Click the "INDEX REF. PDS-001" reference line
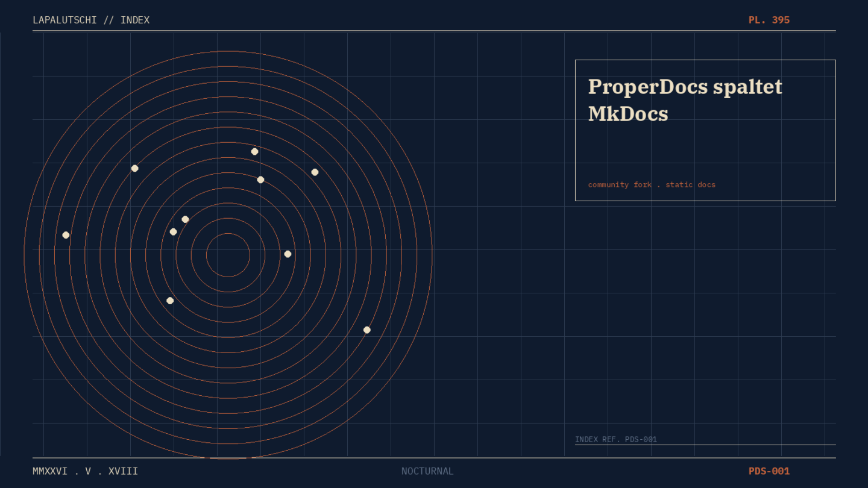868x488 pixels. [x=616, y=439]
